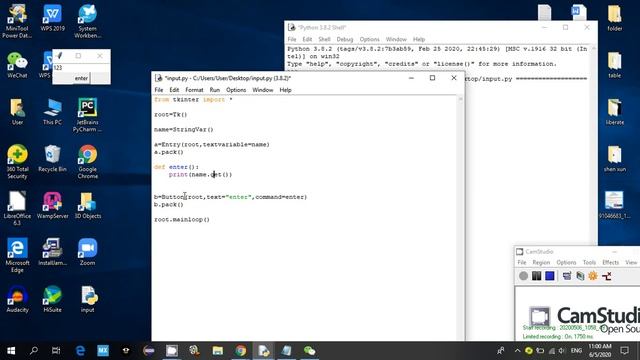The width and height of the screenshot is (640, 360).
Task: Open Options menu in input.py editor
Action: coord(236,90)
